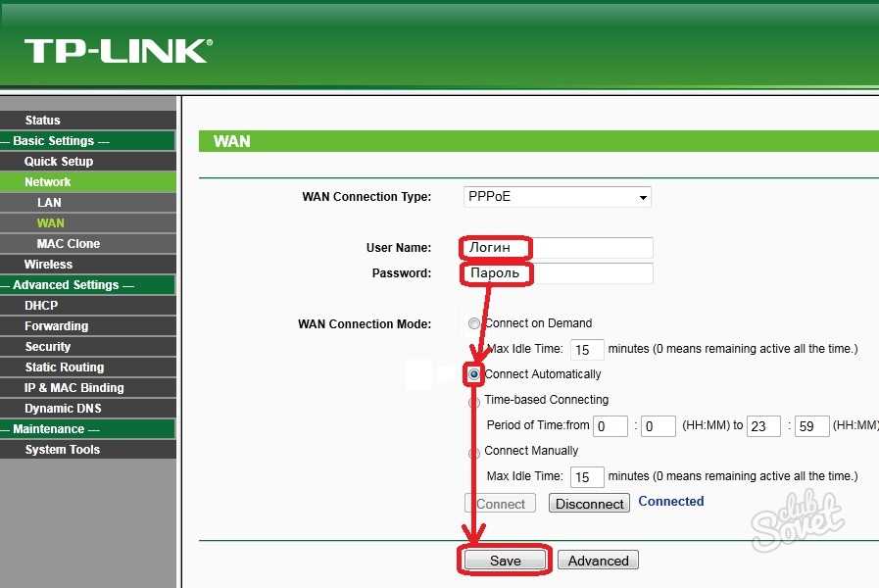This screenshot has height=588, width=879.
Task: Open the LAN submenu item
Action: tap(88, 203)
